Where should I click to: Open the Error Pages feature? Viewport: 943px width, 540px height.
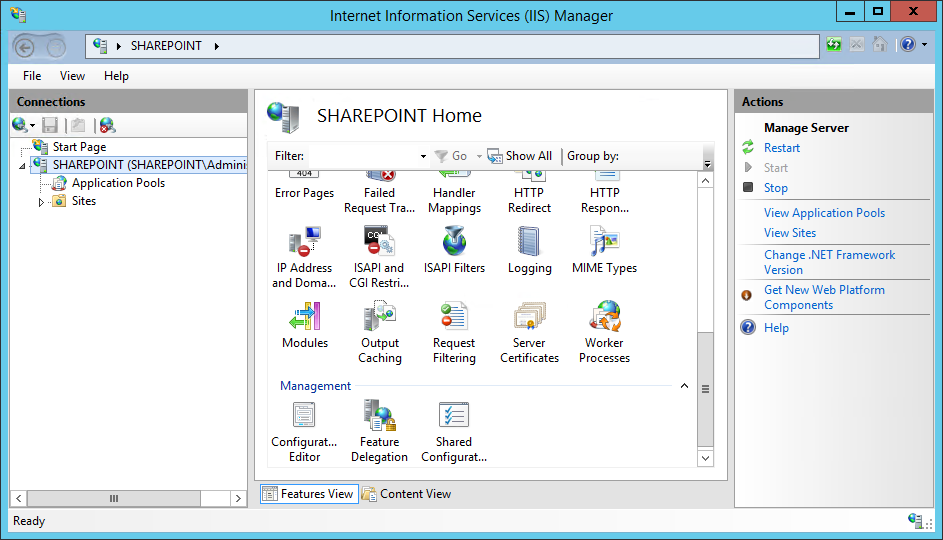pos(304,185)
